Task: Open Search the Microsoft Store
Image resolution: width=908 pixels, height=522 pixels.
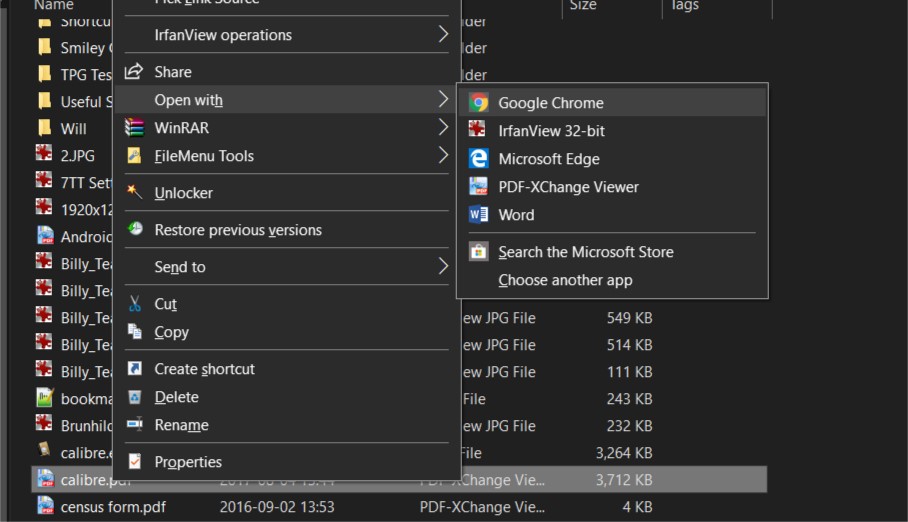Action: [x=585, y=252]
